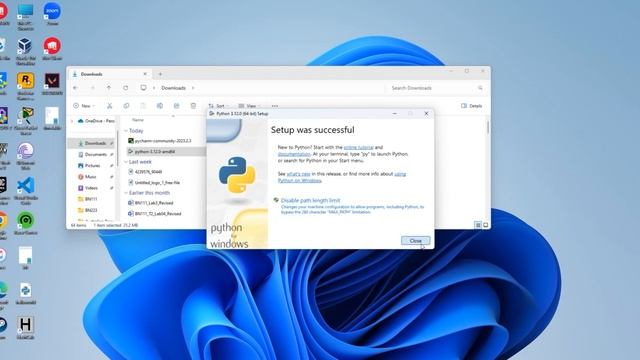Go up one folder in Explorer
The image size is (640, 360).
pos(109,88)
